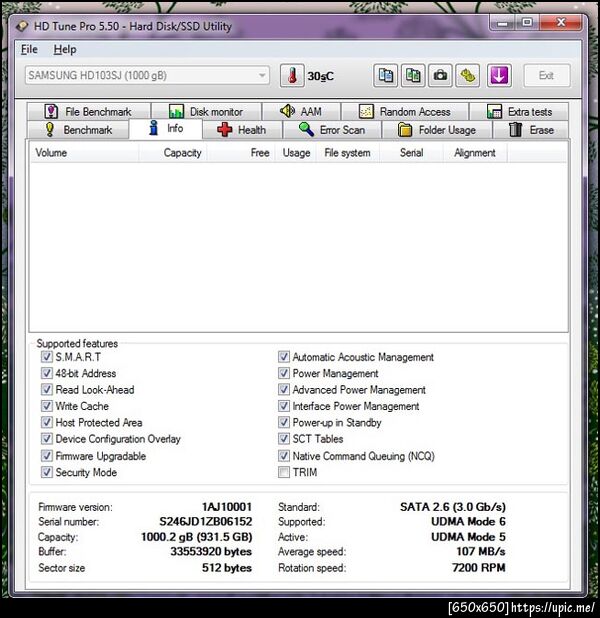Toggle the Native Command Queuing (NCQ) checkbox
This screenshot has width=600, height=618.
[283, 456]
